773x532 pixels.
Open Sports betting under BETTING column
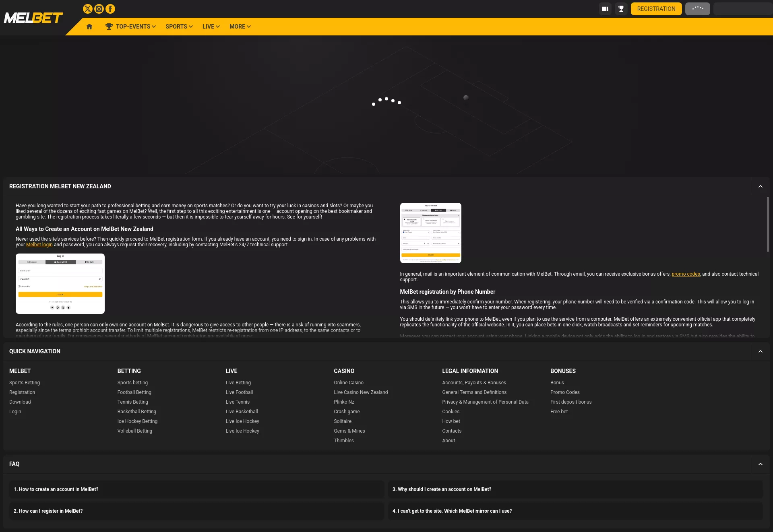point(132,383)
